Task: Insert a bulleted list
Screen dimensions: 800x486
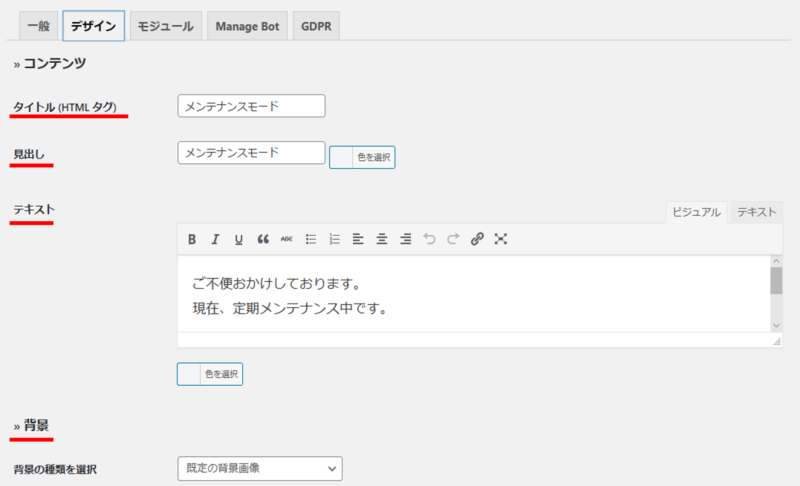Action: [311, 239]
